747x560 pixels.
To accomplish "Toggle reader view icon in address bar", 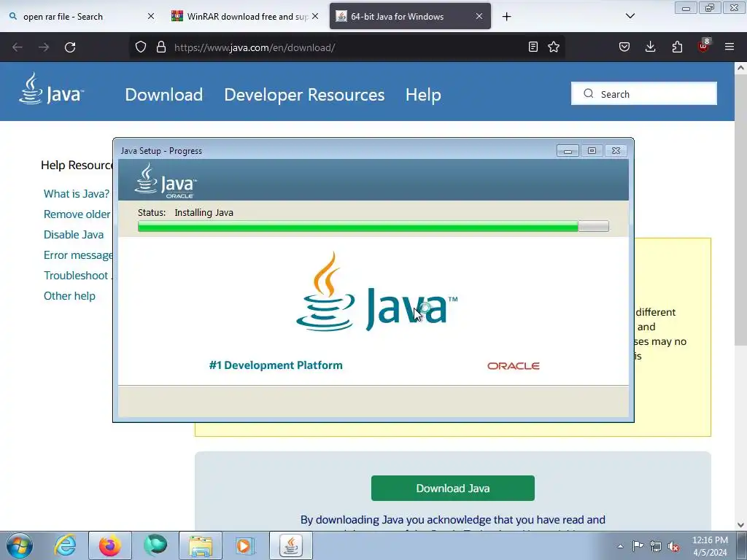I will coord(533,47).
